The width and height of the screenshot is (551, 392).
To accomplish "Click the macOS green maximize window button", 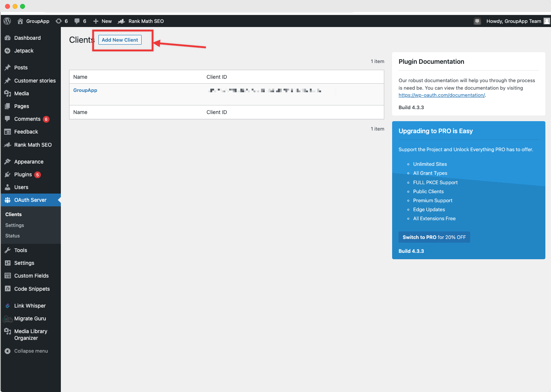I will (23, 6).
